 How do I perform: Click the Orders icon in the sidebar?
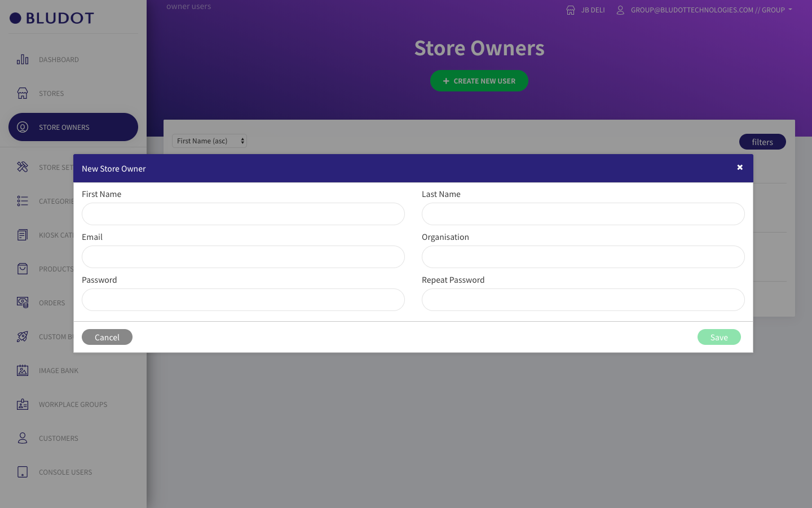(x=23, y=303)
